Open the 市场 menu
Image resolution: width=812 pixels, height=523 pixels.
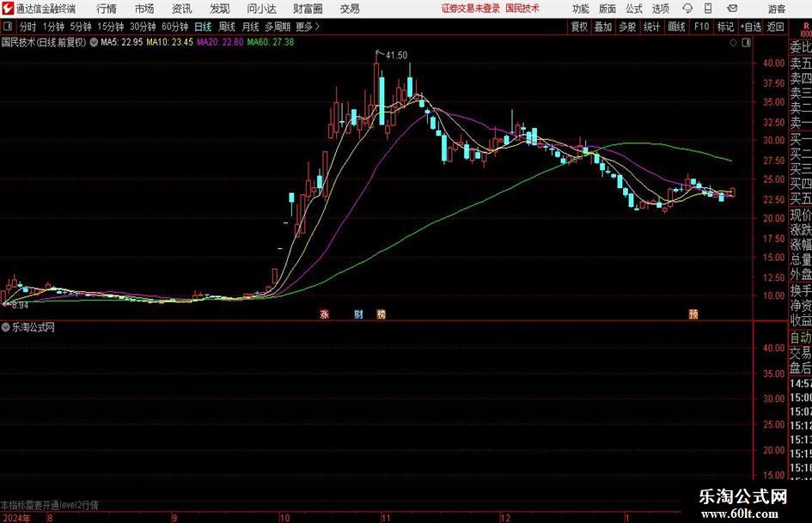click(144, 9)
